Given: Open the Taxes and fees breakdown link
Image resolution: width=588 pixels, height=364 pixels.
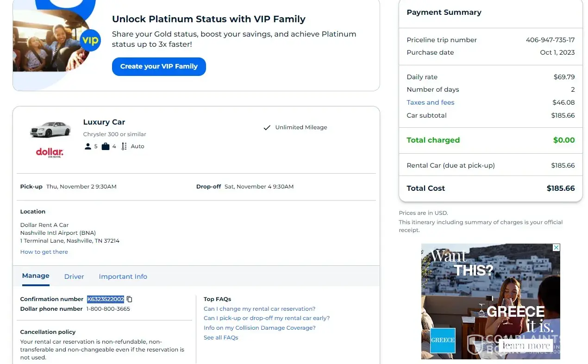Looking at the screenshot, I should click(431, 102).
